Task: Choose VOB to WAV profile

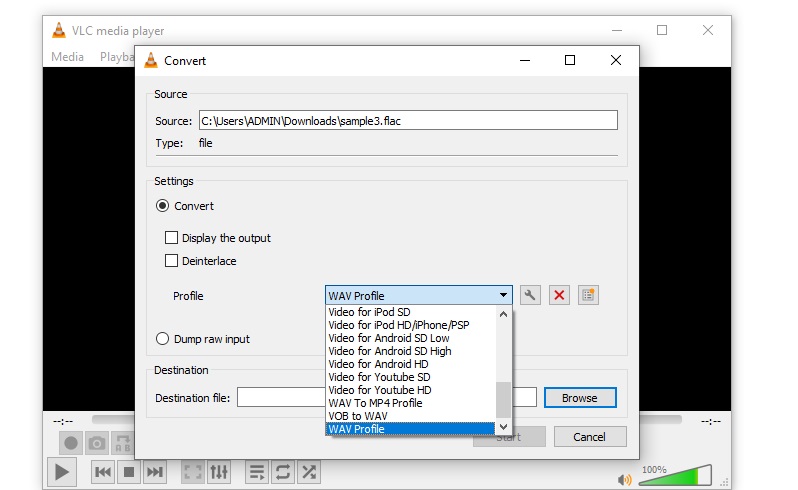Action: 410,416
